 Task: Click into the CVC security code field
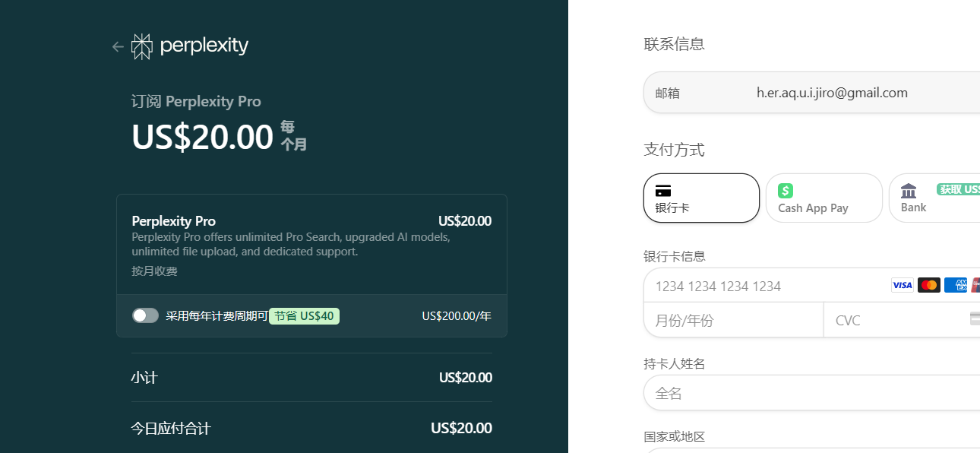click(x=902, y=320)
